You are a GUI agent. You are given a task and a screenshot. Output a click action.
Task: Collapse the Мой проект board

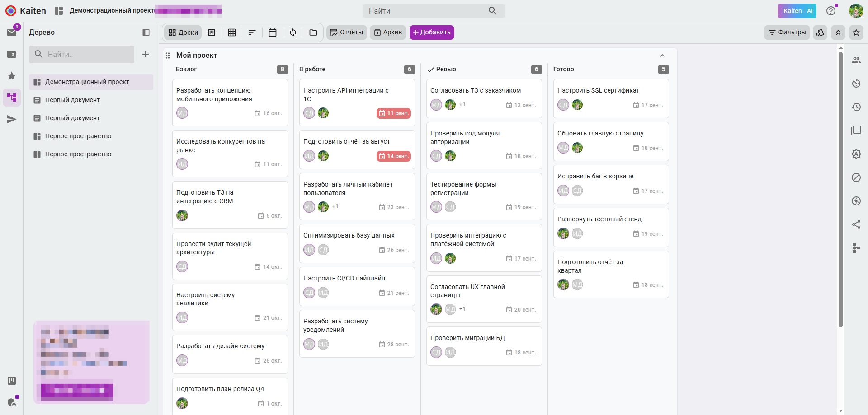tap(662, 56)
